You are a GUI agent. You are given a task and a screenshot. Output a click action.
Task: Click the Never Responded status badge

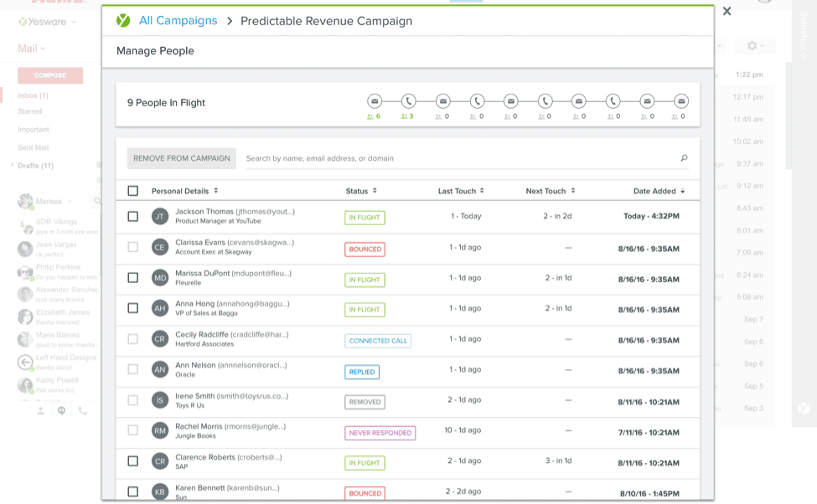point(380,433)
